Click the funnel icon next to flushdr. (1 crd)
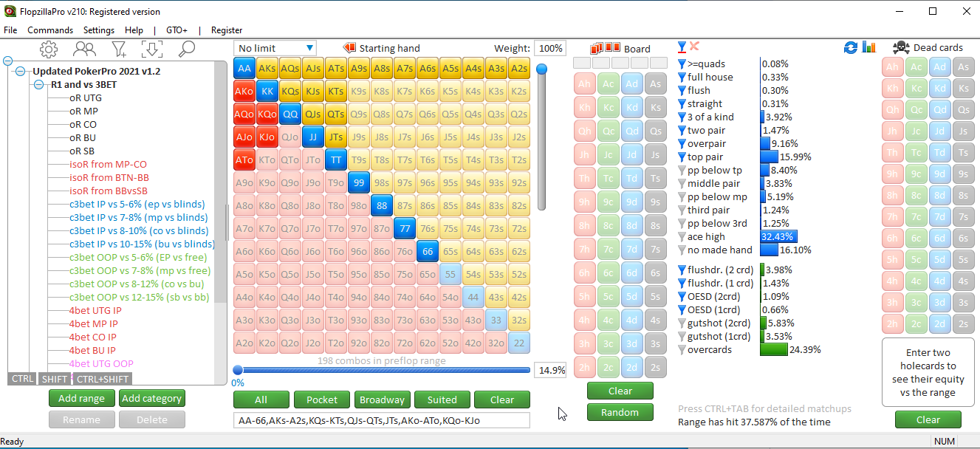The width and height of the screenshot is (980, 449). point(682,283)
